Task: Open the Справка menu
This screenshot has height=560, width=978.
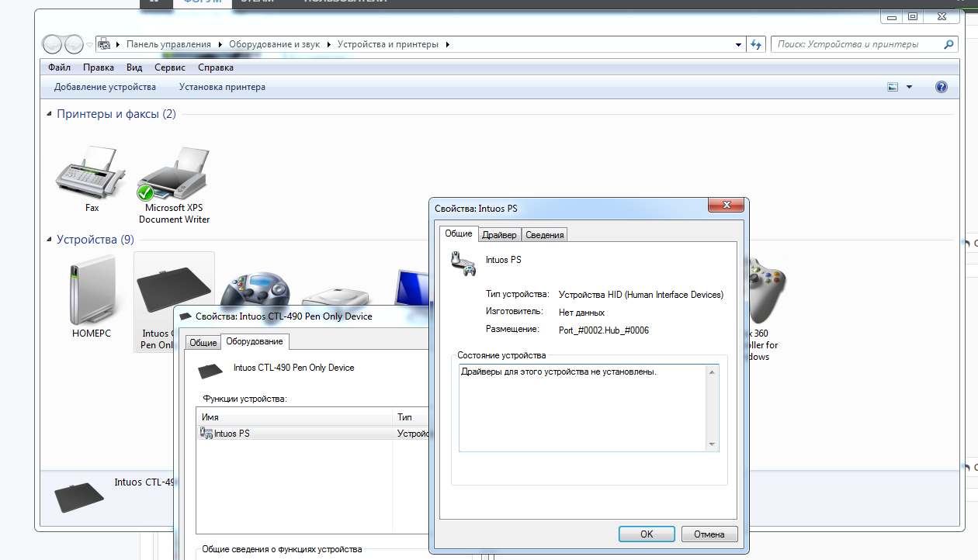Action: pos(216,67)
